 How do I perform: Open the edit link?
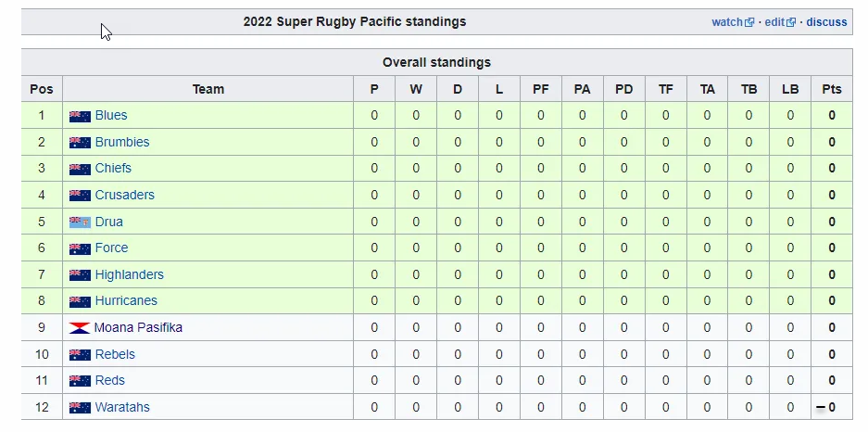coord(774,22)
